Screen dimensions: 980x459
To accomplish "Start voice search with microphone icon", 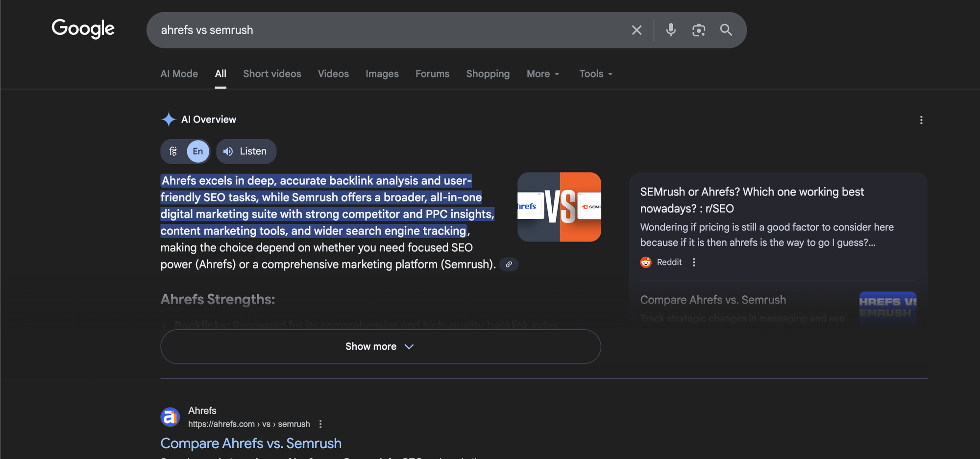I will point(671,30).
